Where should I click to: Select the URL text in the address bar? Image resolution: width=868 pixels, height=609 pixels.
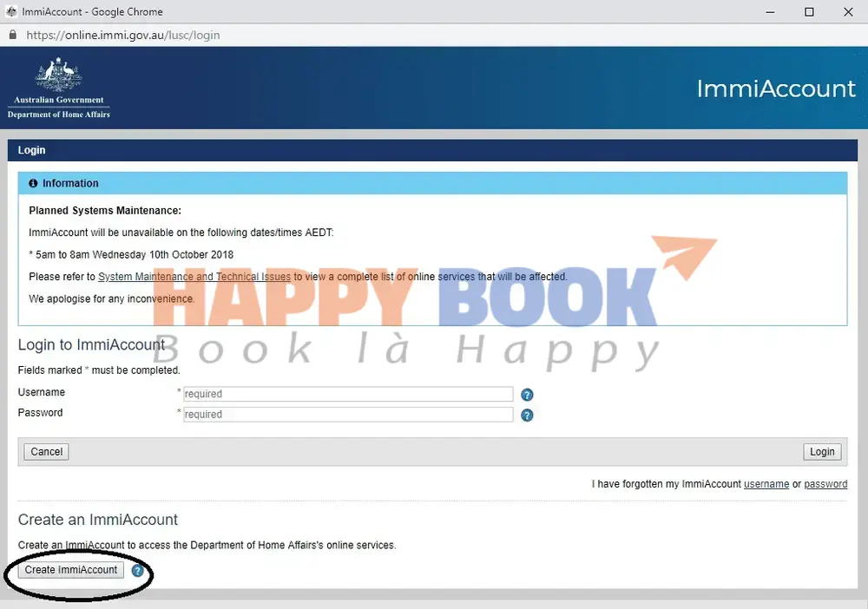coord(122,36)
